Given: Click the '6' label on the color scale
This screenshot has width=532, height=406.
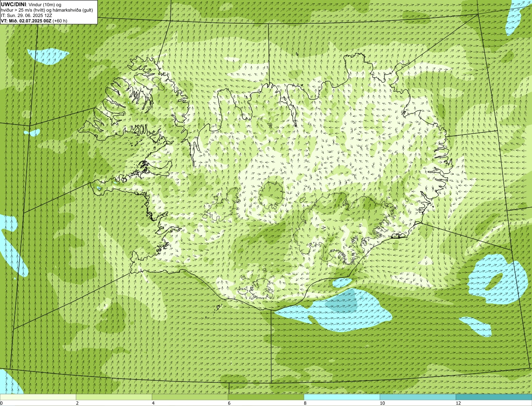Looking at the screenshot, I should coord(229,403).
